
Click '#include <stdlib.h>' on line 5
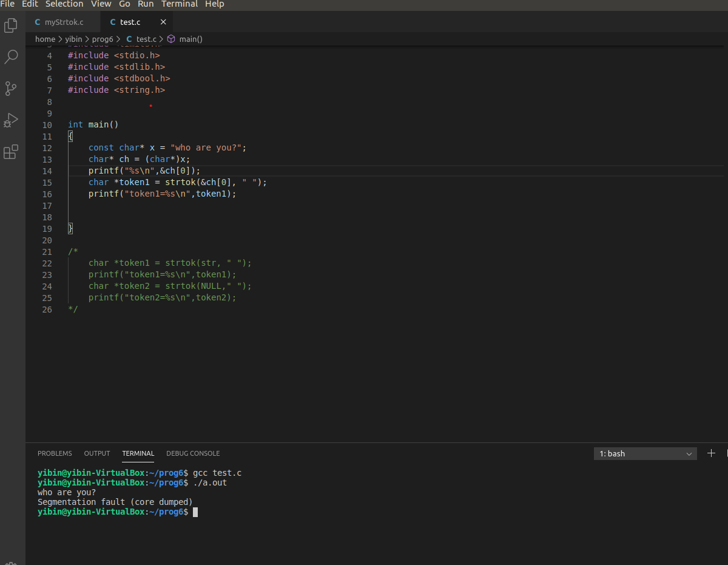click(x=116, y=67)
